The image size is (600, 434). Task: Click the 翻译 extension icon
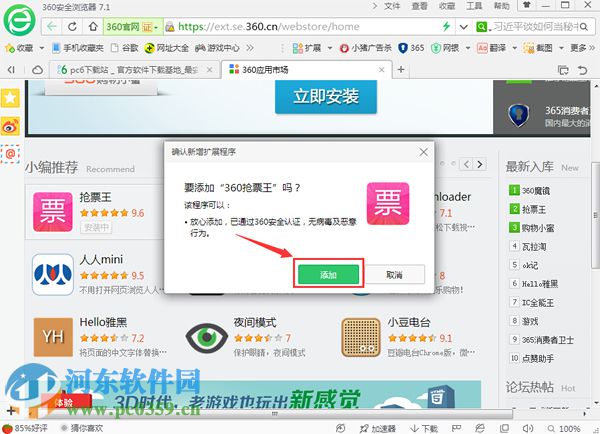(492, 48)
